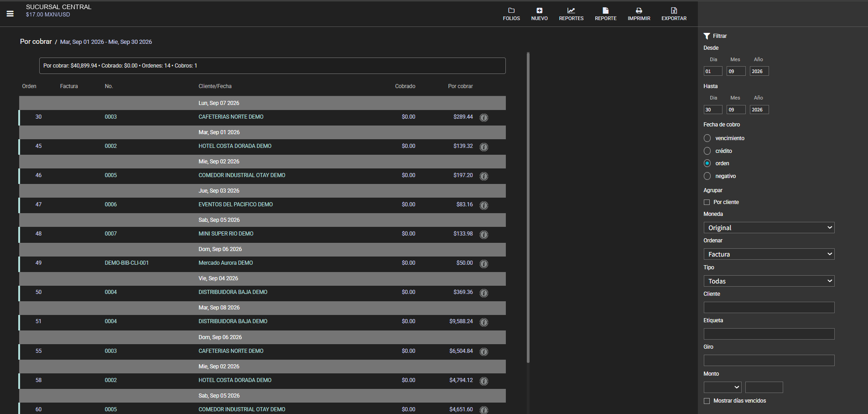Open HOTEL COSTA DORADA DEMO order 45
This screenshot has width=868, height=414.
235,146
